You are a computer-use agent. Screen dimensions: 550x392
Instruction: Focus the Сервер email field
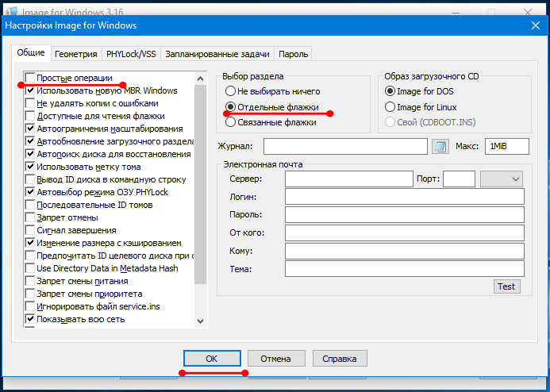(x=349, y=179)
